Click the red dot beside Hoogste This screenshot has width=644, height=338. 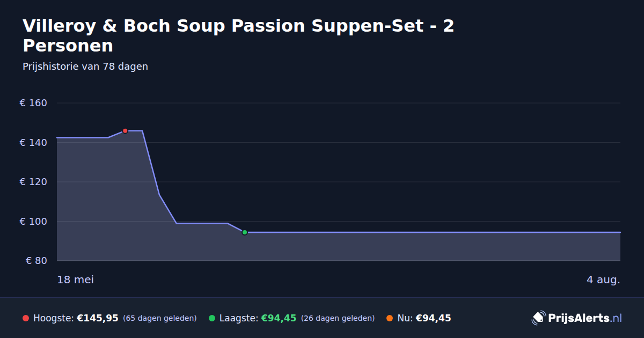[26, 318]
